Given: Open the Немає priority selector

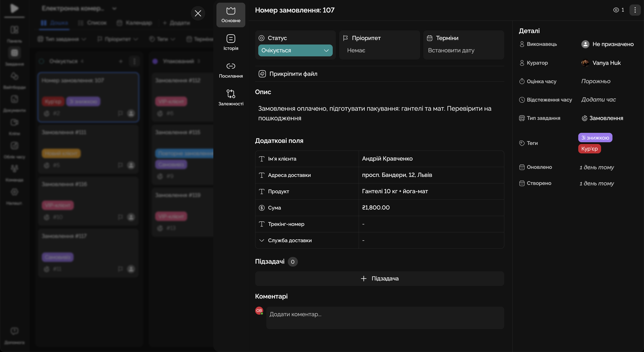Looking at the screenshot, I should pyautogui.click(x=356, y=51).
